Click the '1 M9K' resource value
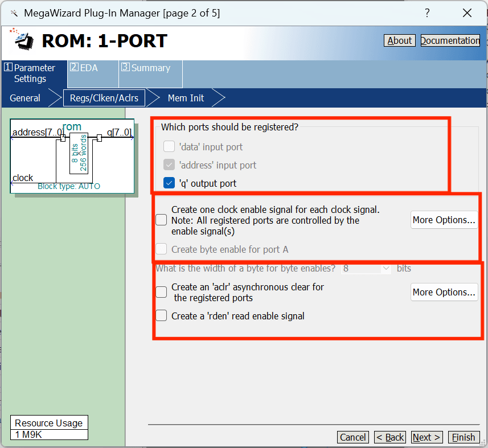 (x=28, y=434)
